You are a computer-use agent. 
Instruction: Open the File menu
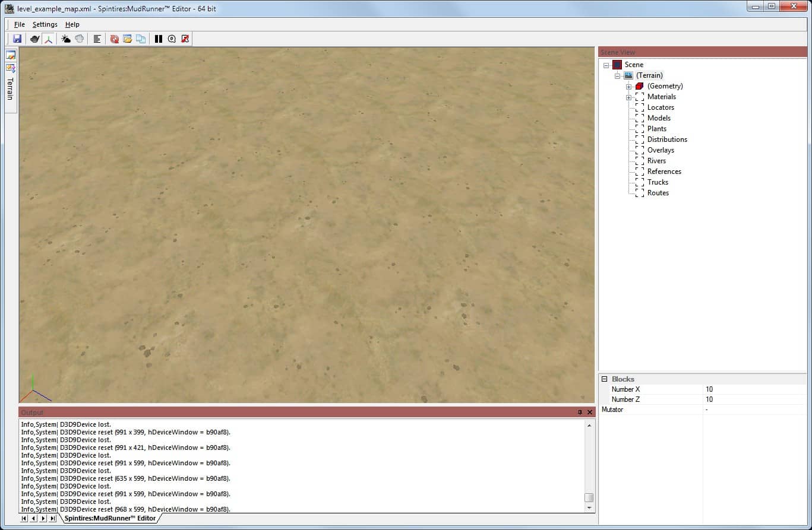[x=20, y=24]
